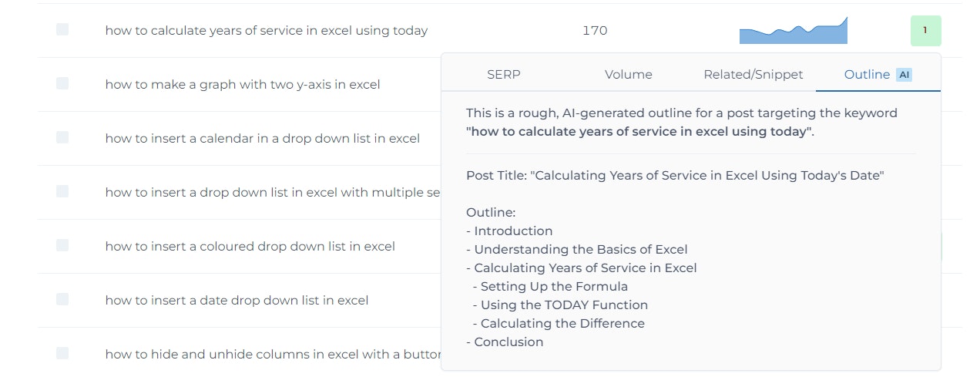The height and width of the screenshot is (377, 980).
Task: Check the 'hide and unhide columns' row checkbox
Action: point(62,353)
